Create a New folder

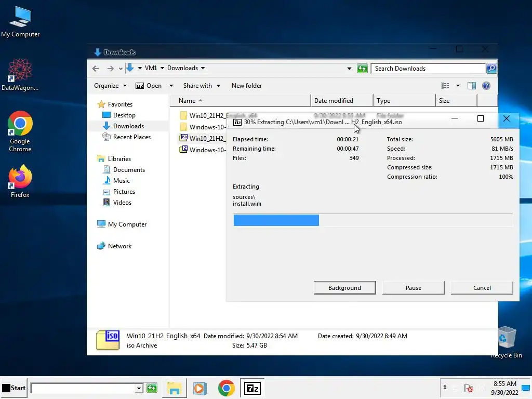[x=247, y=86]
